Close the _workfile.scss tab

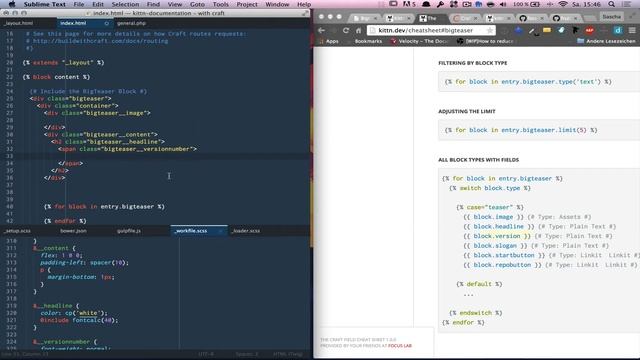(221, 231)
